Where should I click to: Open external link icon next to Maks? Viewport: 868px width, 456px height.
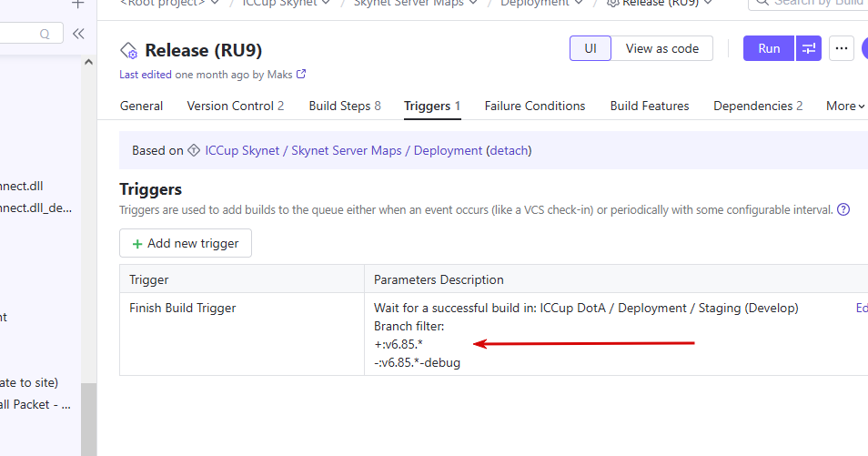point(301,74)
